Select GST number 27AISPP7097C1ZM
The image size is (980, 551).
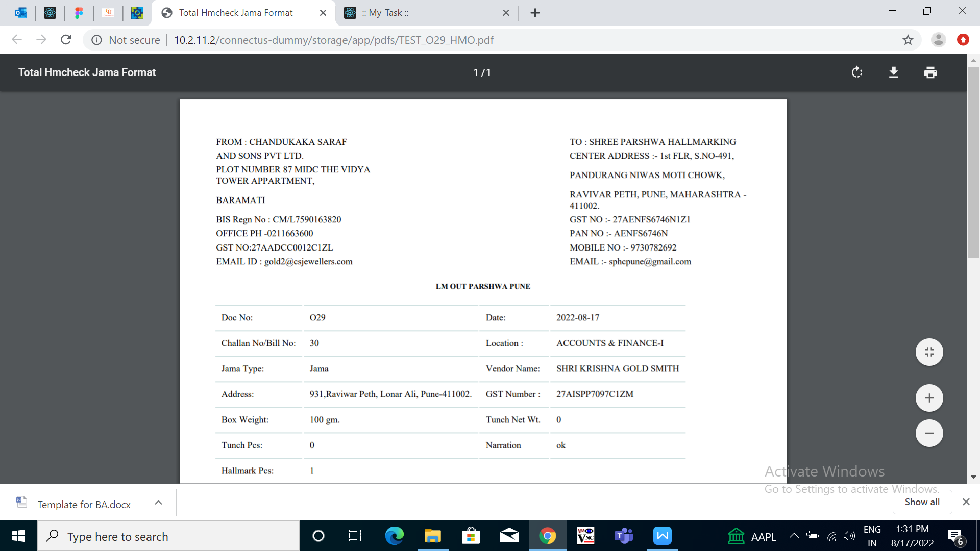[595, 394]
